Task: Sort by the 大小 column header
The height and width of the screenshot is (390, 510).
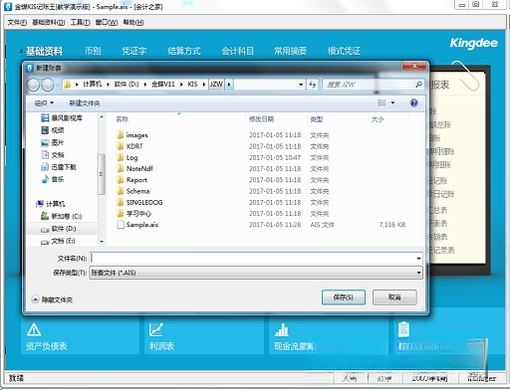Action: point(378,119)
